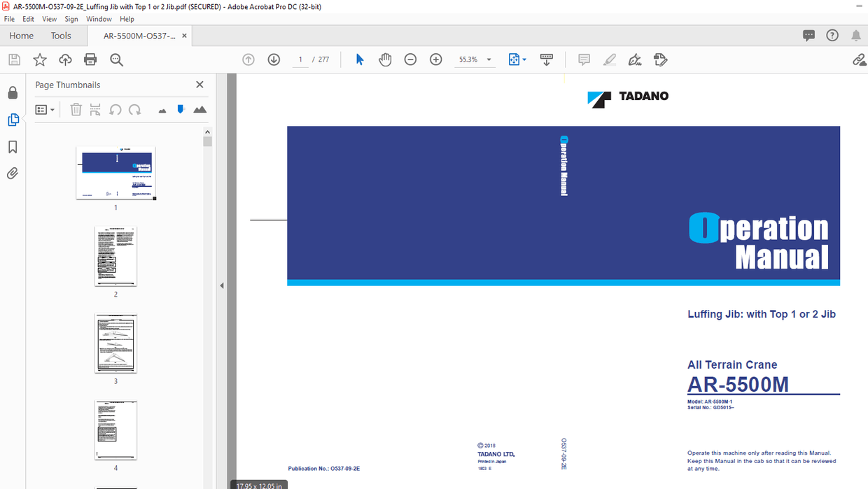Open the Page Thumbnails panel options menu
The width and height of the screenshot is (868, 489).
point(41,110)
